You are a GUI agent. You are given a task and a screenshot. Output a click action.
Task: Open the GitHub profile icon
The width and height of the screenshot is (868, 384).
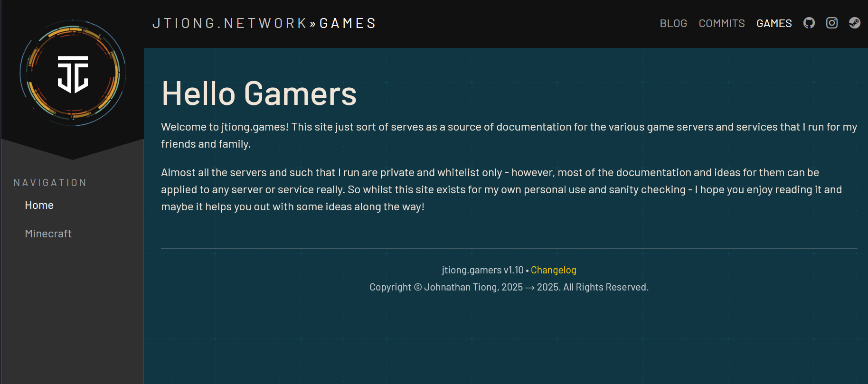(x=809, y=23)
